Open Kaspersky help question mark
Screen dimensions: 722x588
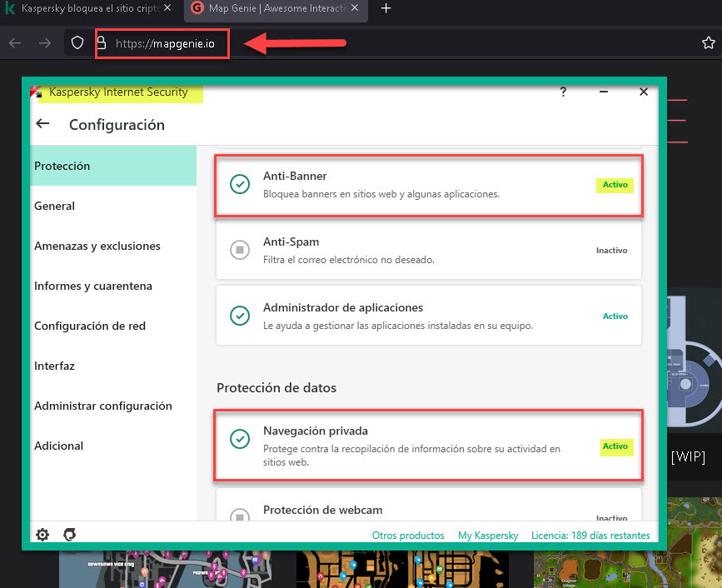pyautogui.click(x=563, y=92)
